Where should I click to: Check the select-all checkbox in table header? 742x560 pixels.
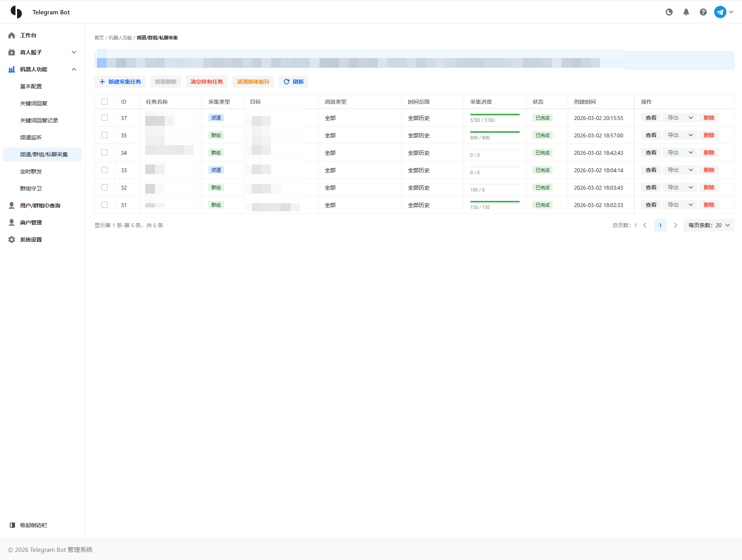pyautogui.click(x=105, y=101)
